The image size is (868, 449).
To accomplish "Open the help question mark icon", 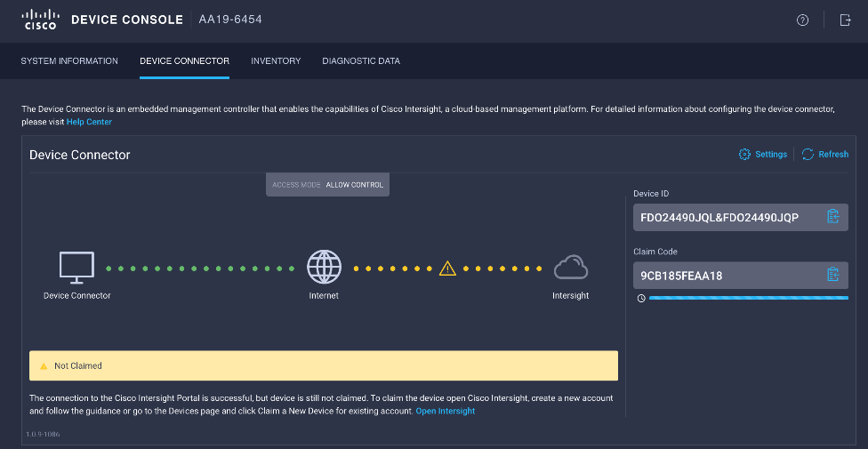I will coord(802,20).
